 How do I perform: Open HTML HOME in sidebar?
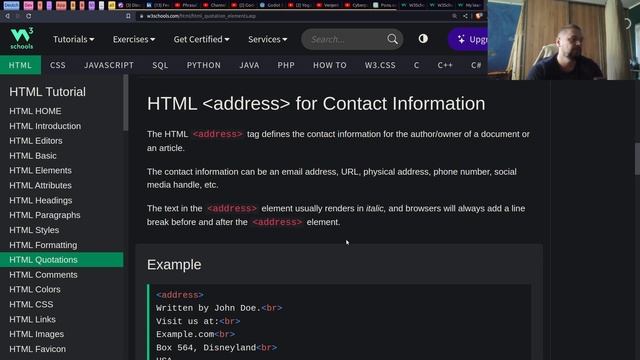coord(62,111)
